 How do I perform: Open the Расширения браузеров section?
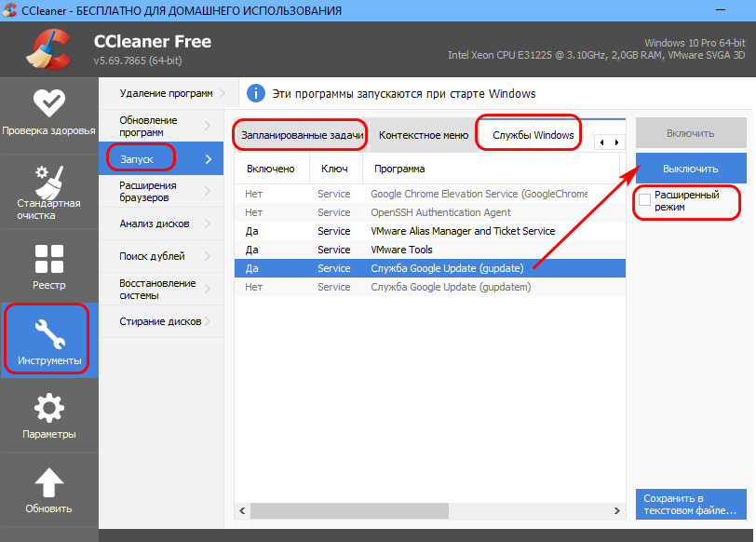point(161,192)
